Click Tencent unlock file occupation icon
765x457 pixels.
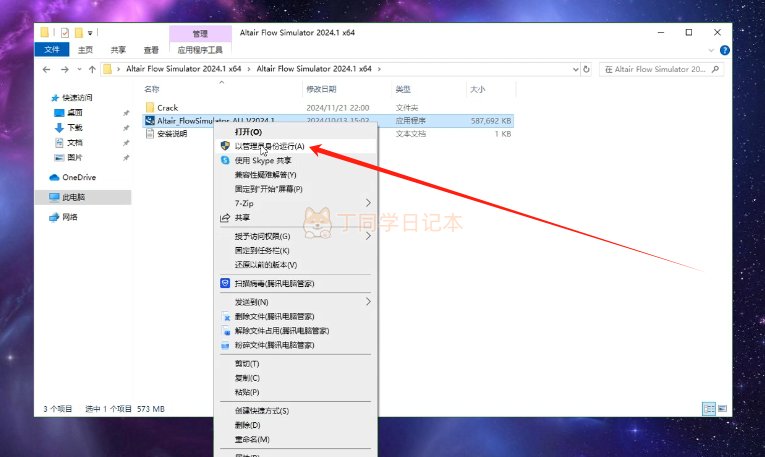coord(226,331)
